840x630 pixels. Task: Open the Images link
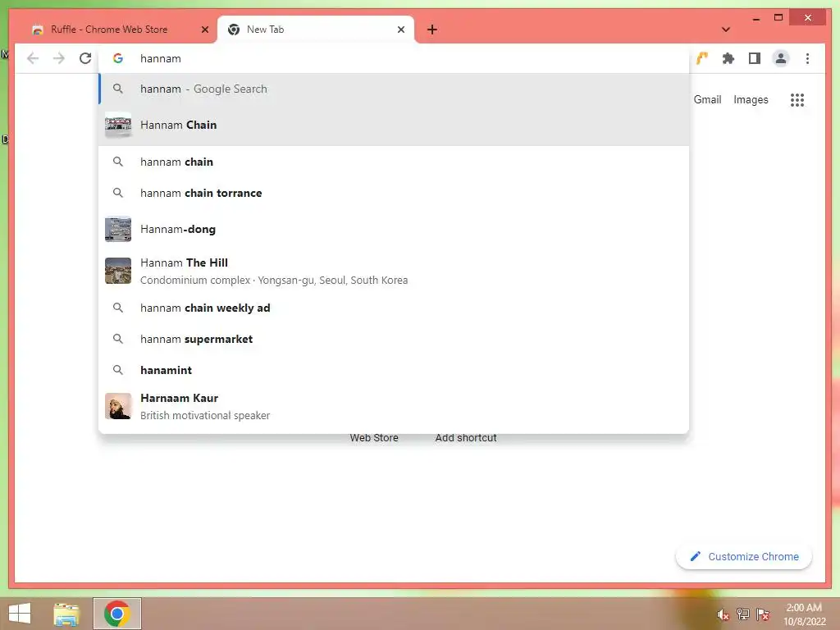751,99
